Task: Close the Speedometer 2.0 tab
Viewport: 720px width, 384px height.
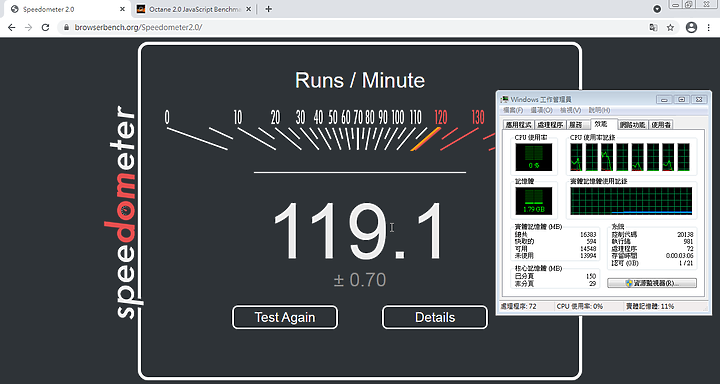Action: [123, 9]
